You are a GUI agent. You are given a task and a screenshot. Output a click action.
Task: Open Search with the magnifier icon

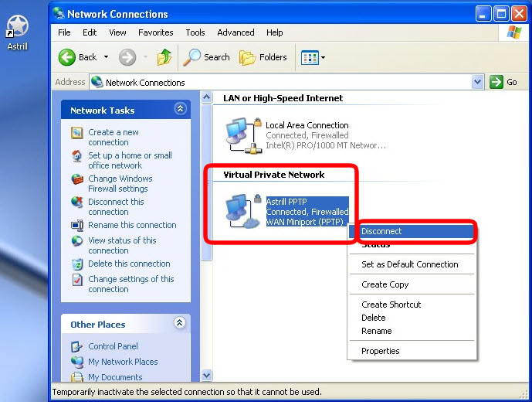tap(191, 57)
